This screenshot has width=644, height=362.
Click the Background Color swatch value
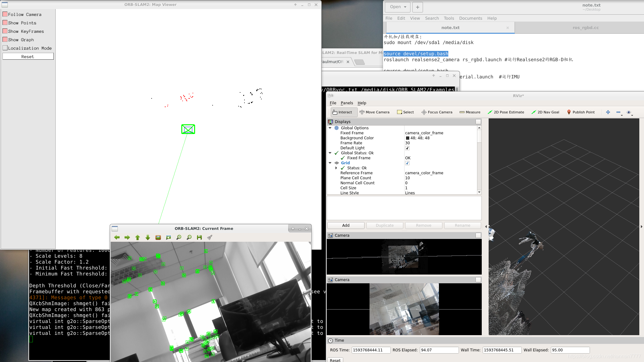coord(408,138)
